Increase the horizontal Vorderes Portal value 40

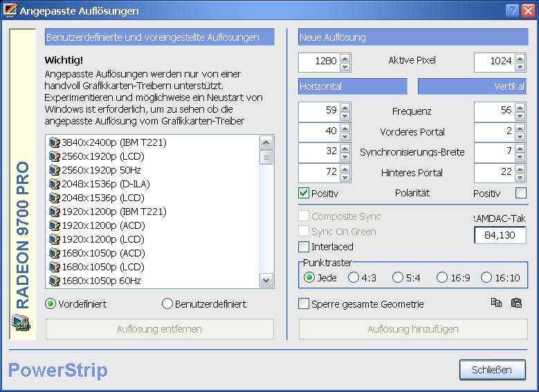(x=345, y=127)
